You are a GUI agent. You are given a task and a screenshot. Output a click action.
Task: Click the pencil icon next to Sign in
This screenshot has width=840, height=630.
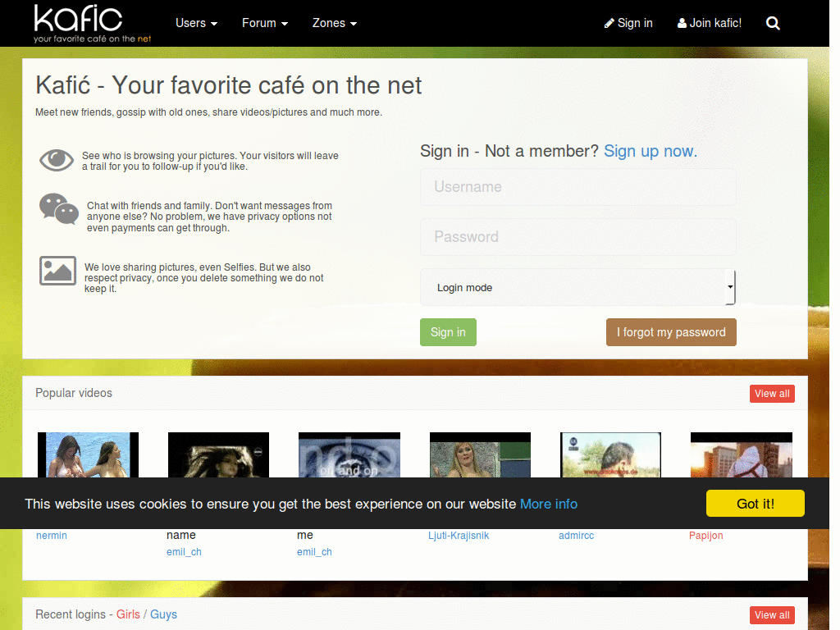609,23
